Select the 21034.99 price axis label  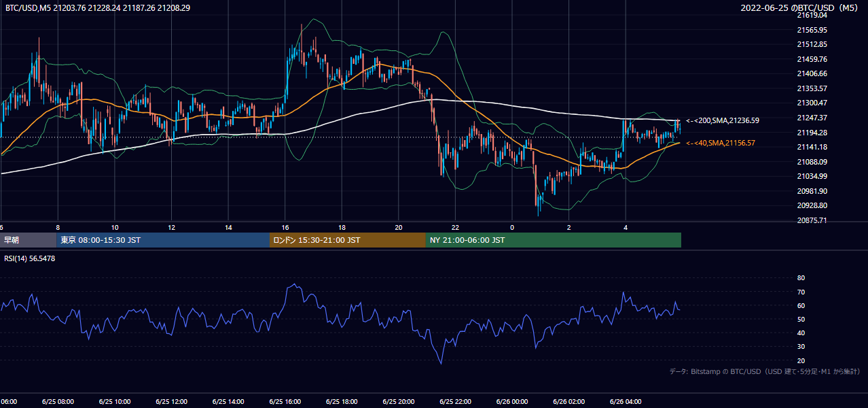click(811, 176)
